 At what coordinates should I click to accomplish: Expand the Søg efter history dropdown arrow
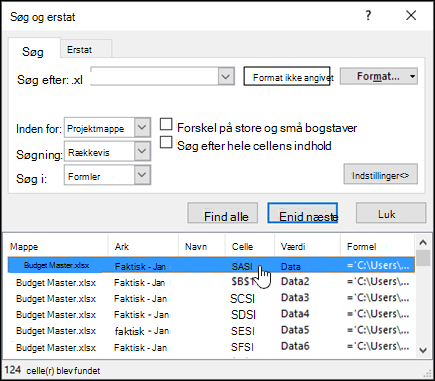[226, 77]
